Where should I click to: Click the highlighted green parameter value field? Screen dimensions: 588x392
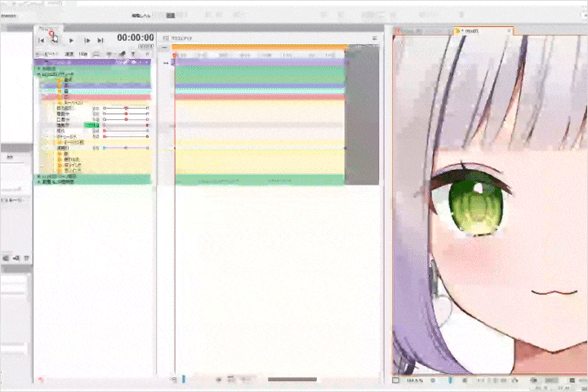[91, 125]
